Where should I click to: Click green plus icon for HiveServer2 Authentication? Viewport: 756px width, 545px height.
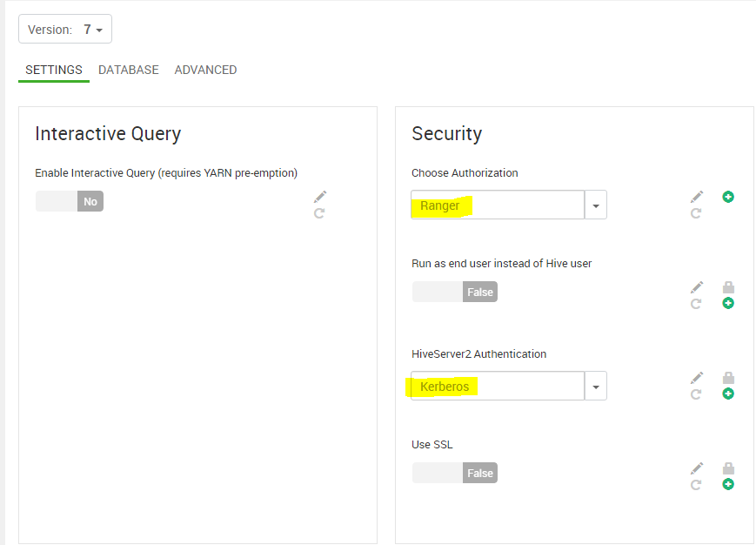tap(728, 394)
